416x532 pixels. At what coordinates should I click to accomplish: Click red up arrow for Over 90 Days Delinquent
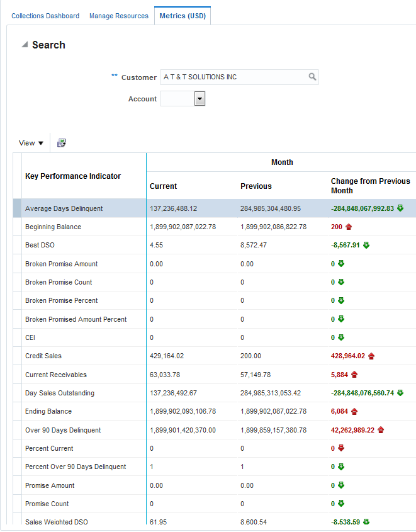(380, 430)
